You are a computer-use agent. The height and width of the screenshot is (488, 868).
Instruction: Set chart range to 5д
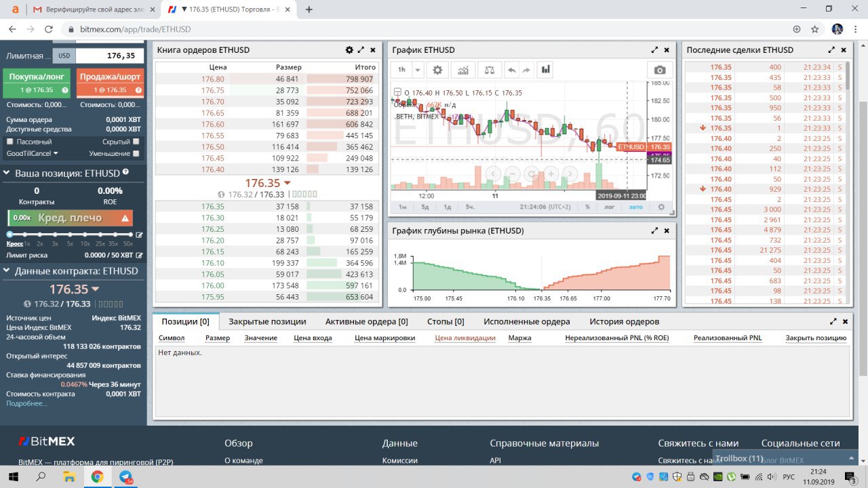[425, 207]
